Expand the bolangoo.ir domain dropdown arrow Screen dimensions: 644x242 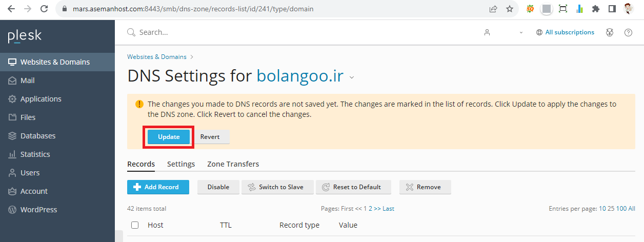(x=352, y=78)
